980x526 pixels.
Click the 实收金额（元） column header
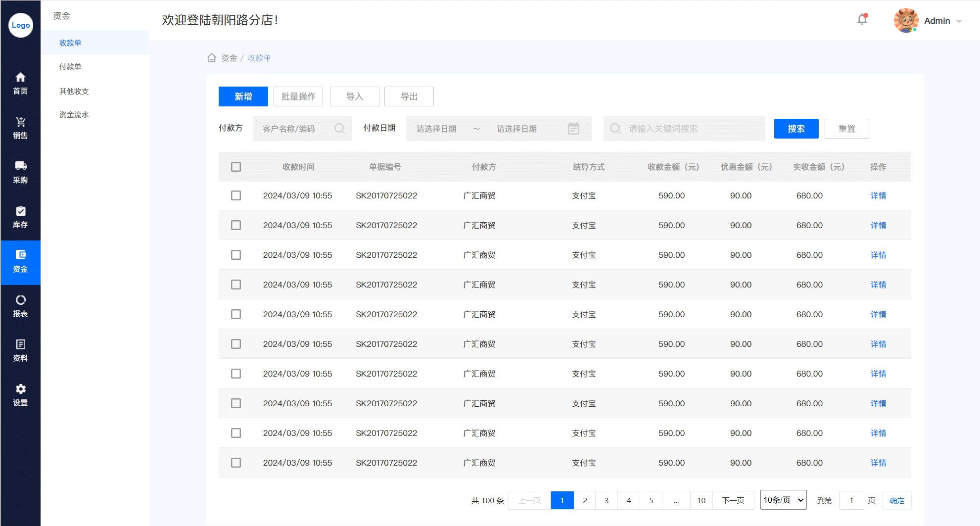tap(819, 167)
